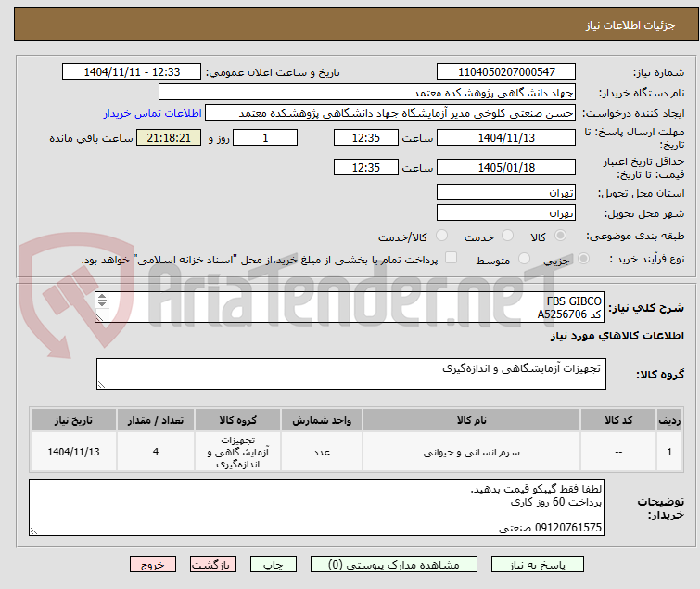Click the price validity date 1405/01/18 field
This screenshot has width=700, height=589.
click(x=506, y=167)
